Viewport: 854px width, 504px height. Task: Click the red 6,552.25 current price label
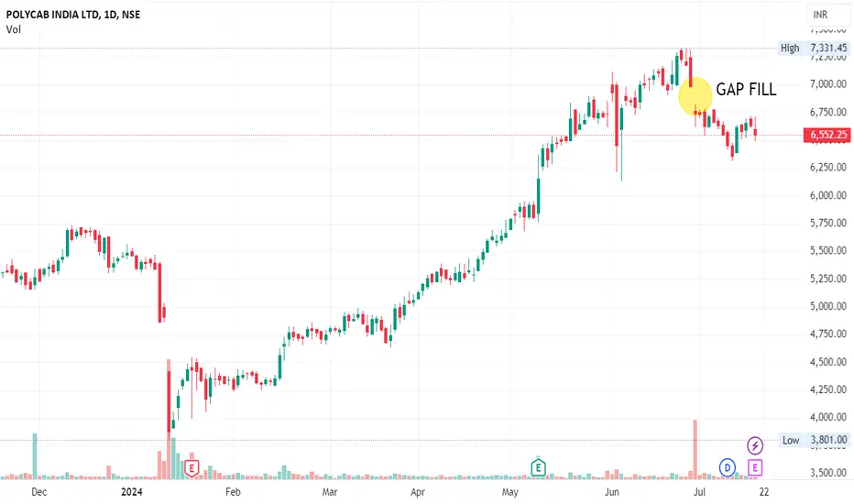827,135
